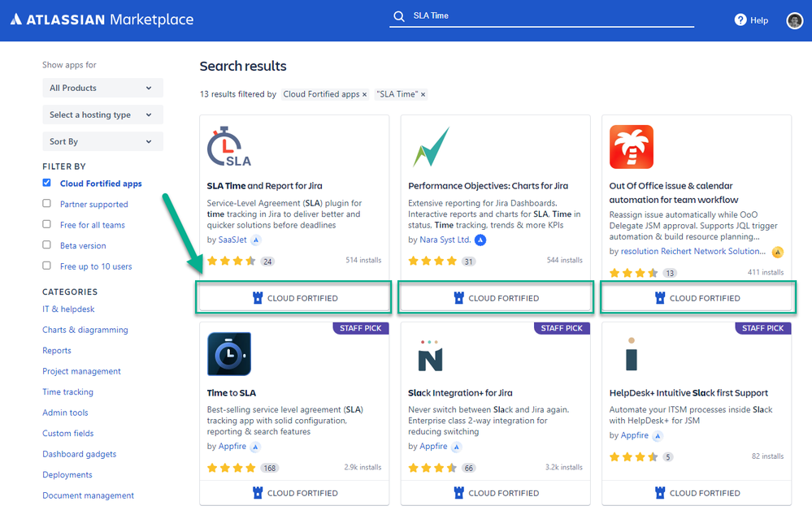Click 24 review count on SLA Time

pos(267,261)
